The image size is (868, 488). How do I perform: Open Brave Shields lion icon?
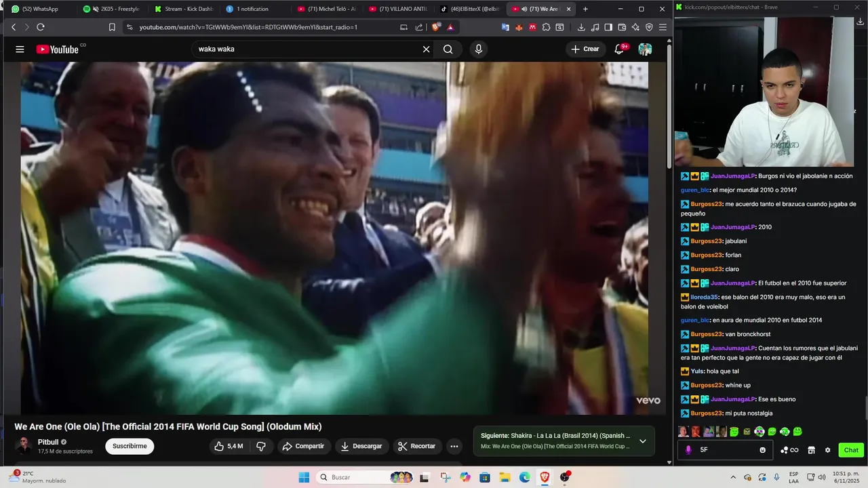point(436,27)
